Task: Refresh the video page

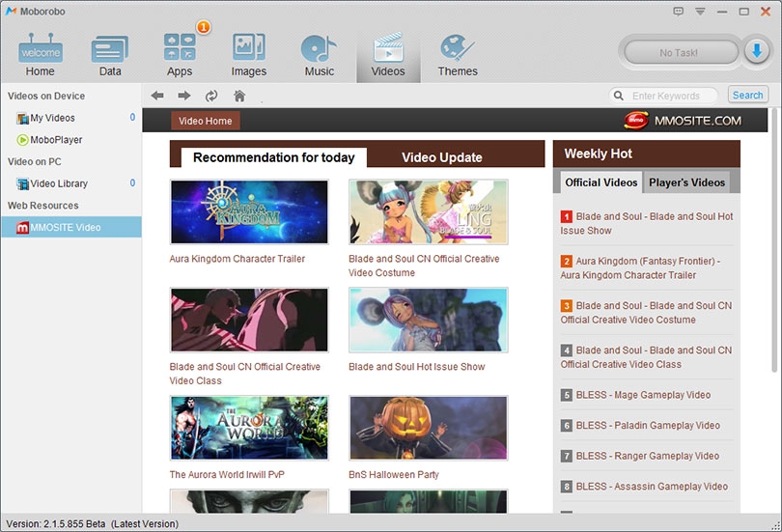Action: [x=211, y=96]
